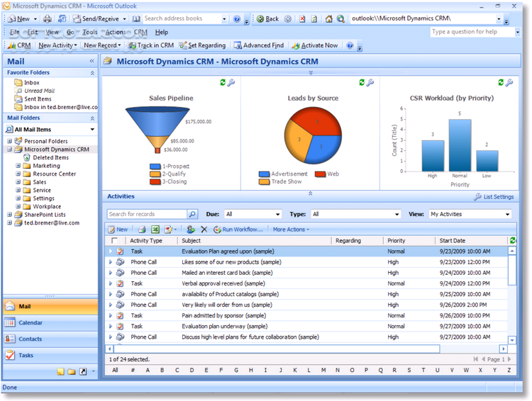Open the Due filter dropdown
Image resolution: width=532 pixels, height=401 pixels.
(278, 214)
